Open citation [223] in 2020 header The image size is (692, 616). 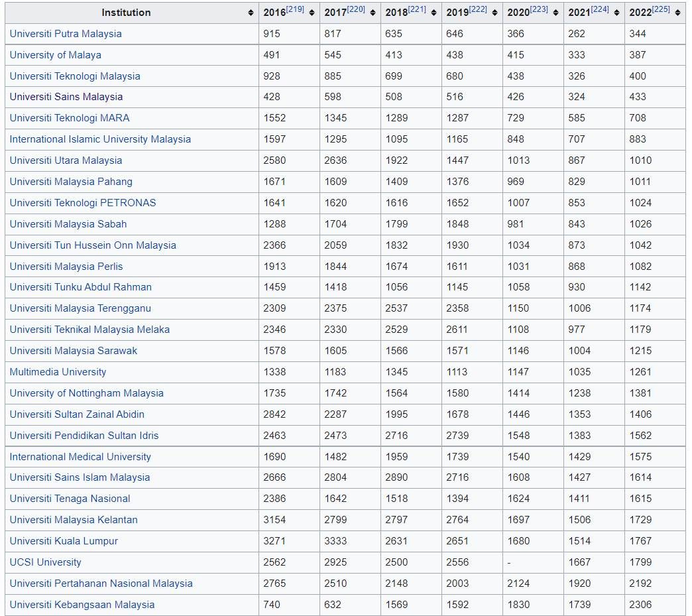point(539,9)
